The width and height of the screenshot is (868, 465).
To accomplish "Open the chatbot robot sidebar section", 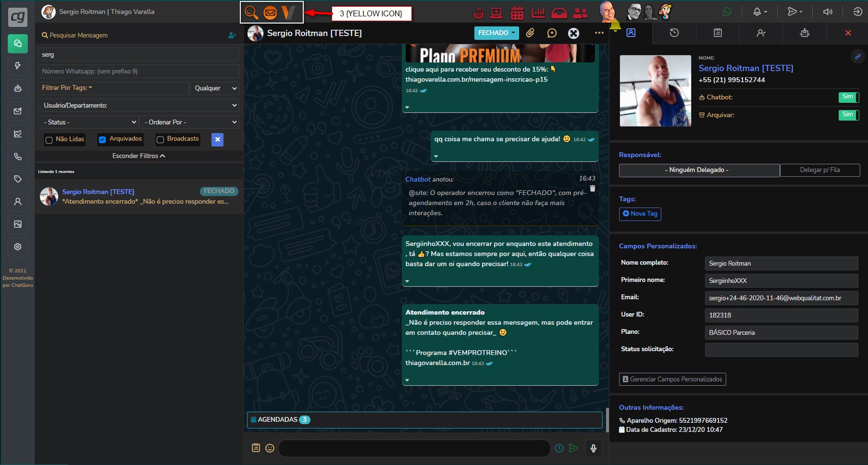I will 18,88.
